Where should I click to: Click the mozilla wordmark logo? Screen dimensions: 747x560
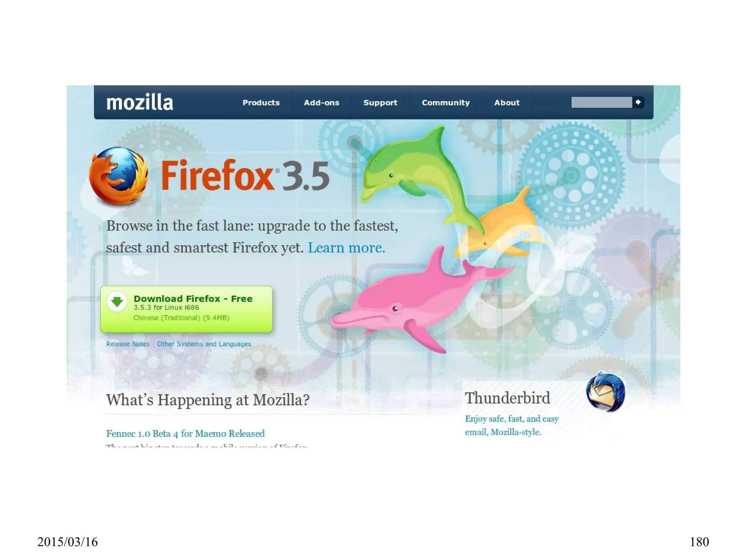point(139,102)
